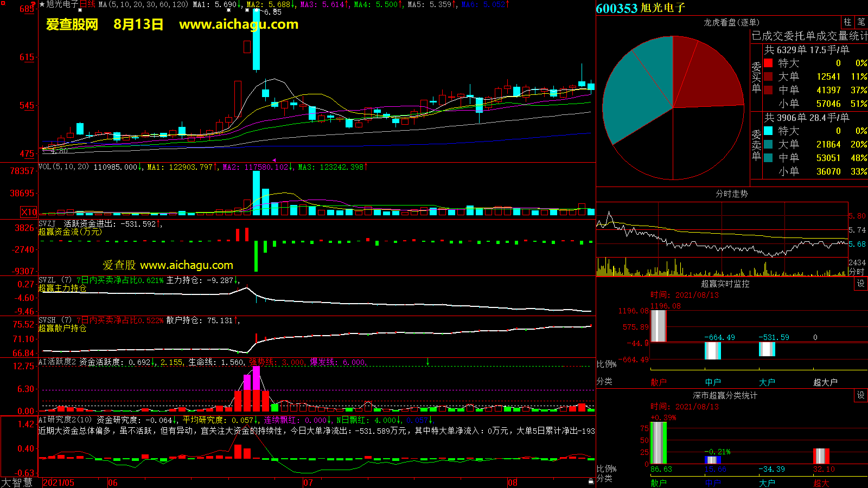Click the 600353 stock code header
This screenshot has width=868, height=488.
click(616, 8)
